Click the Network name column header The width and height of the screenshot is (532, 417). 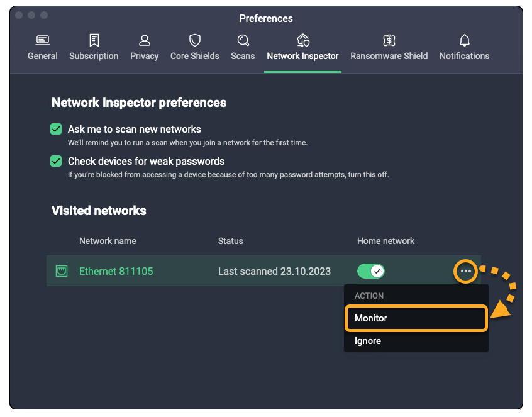pyautogui.click(x=108, y=241)
